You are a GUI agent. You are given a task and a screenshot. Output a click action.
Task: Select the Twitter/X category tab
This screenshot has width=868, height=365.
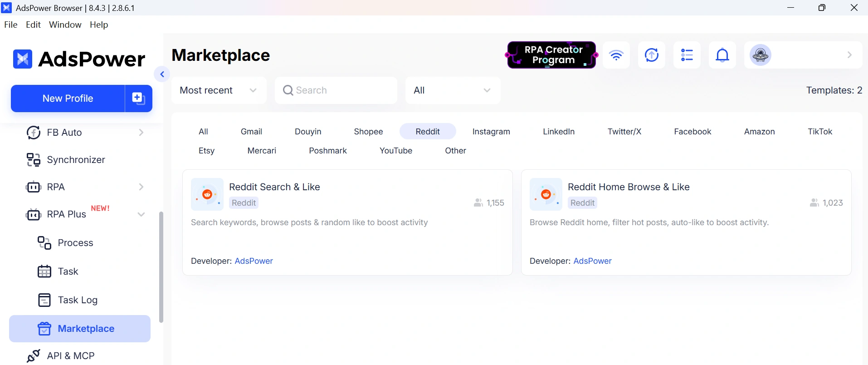(624, 132)
